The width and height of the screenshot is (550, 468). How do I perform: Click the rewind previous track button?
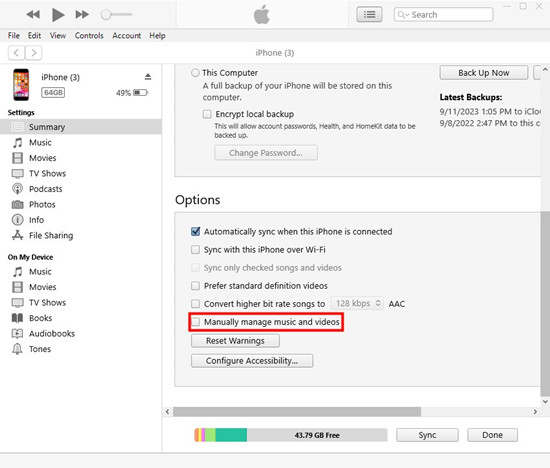click(x=33, y=14)
